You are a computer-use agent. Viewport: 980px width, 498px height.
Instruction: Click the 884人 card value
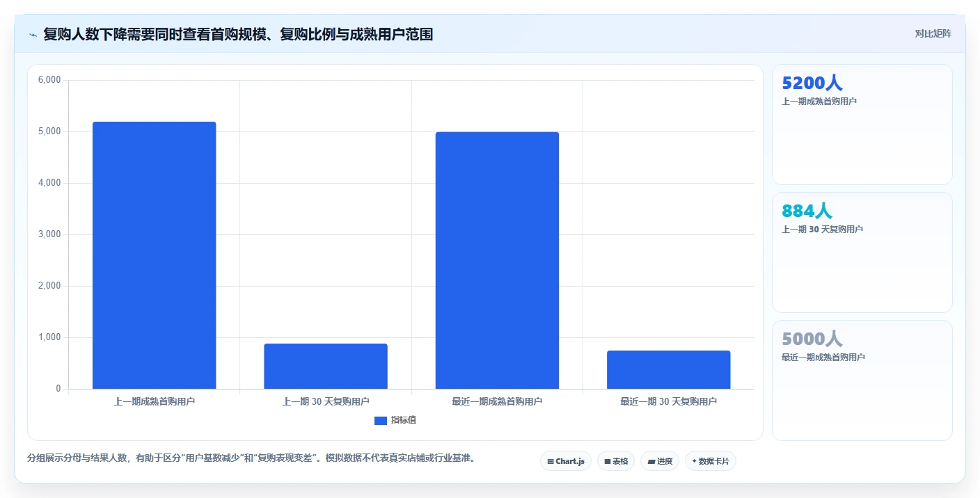[807, 211]
